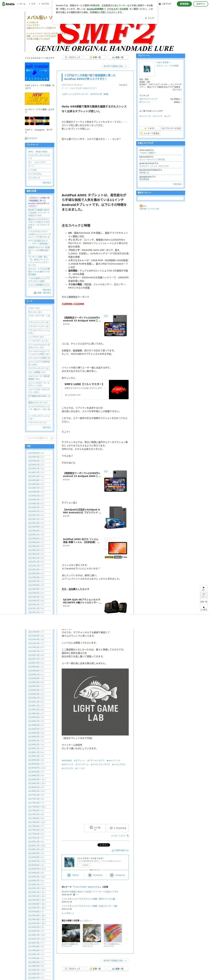Open archive 2025年04月 ( 4 )
Image resolution: width=210 pixels, height=980 pixels.
[36, 453]
